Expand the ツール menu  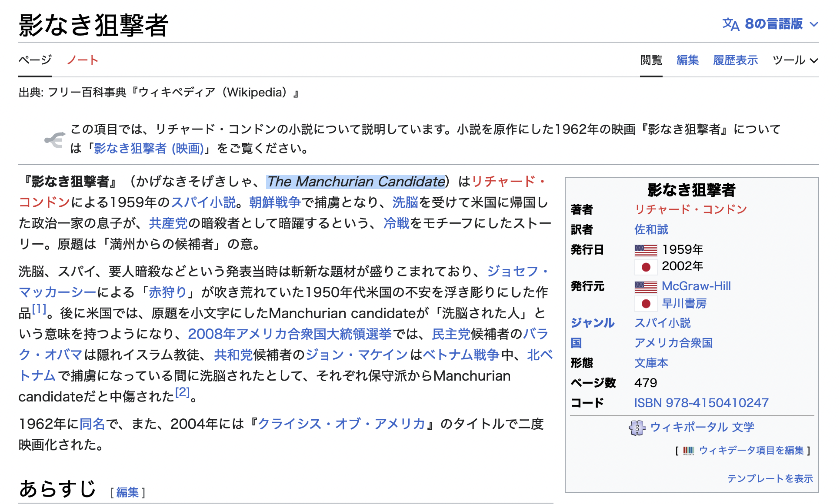tap(795, 60)
